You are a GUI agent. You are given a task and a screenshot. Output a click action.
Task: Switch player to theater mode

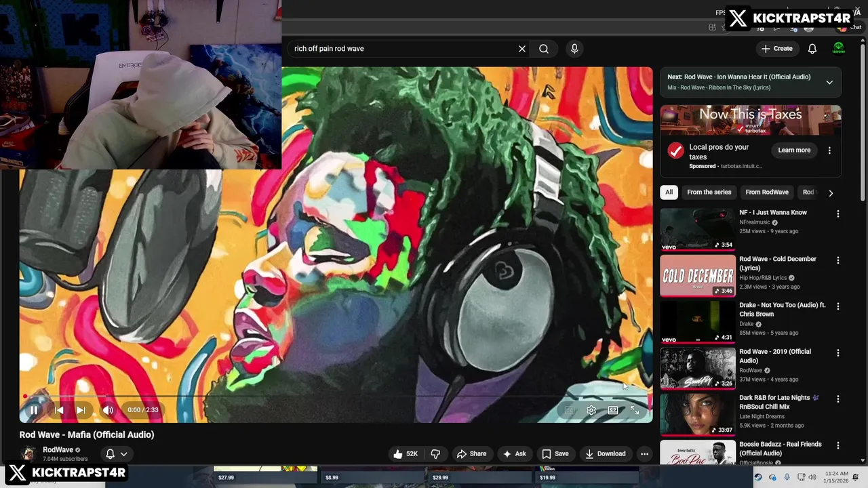tap(613, 410)
